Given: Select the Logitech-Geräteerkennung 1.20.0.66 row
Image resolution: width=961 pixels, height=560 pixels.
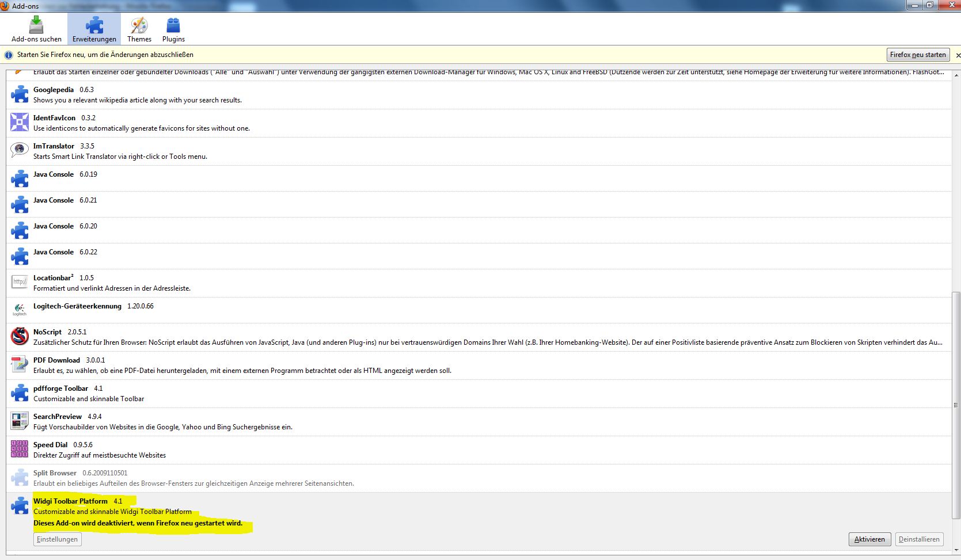Looking at the screenshot, I should point(478,310).
